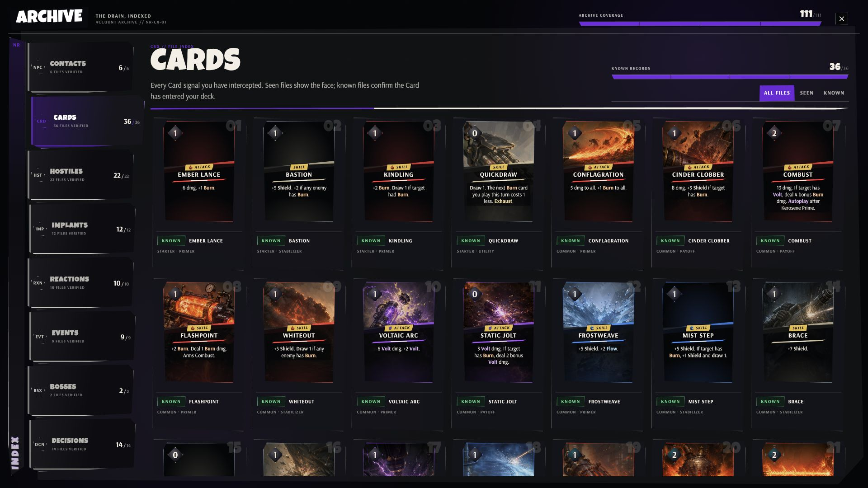The image size is (868, 488).
Task: Click the cost gem on Flashpoint card
Action: pos(175,294)
